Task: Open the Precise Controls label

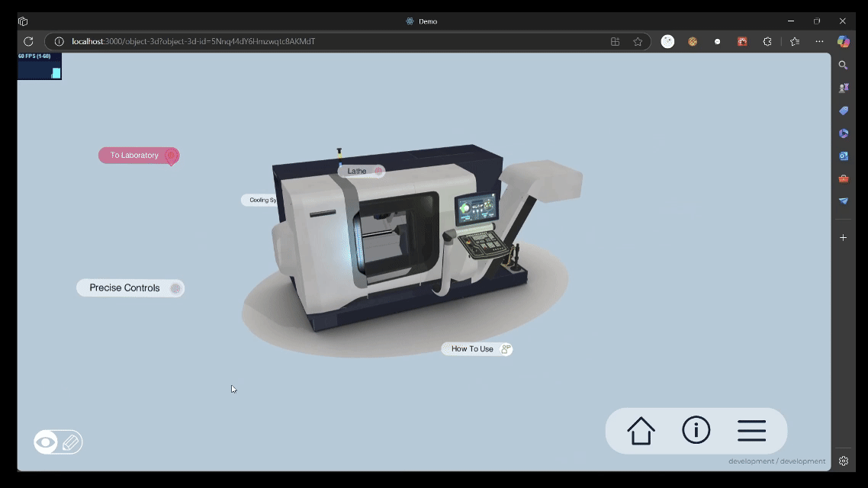Action: (x=130, y=288)
